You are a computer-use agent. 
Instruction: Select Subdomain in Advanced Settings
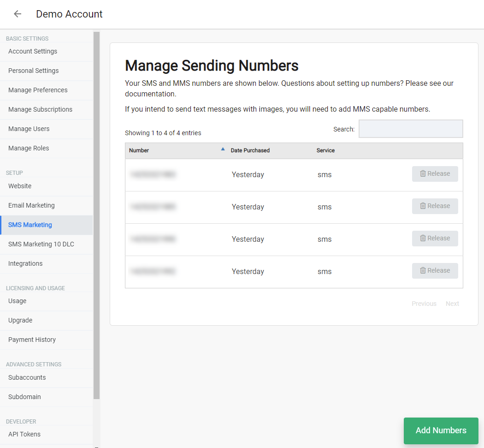(x=46, y=397)
